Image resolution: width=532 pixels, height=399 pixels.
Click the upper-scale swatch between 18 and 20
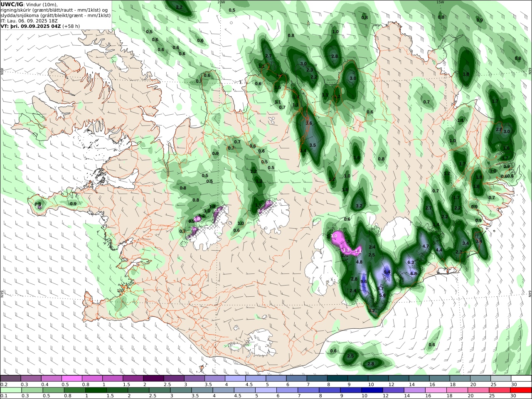(x=460, y=378)
